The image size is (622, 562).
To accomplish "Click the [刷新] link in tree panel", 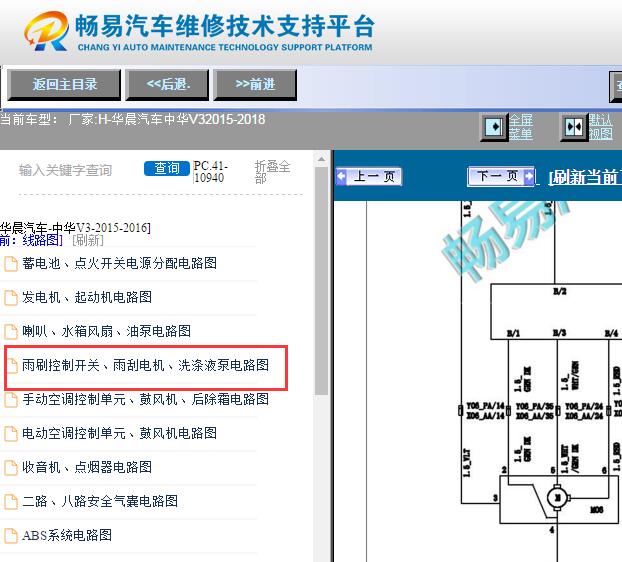I will (88, 240).
